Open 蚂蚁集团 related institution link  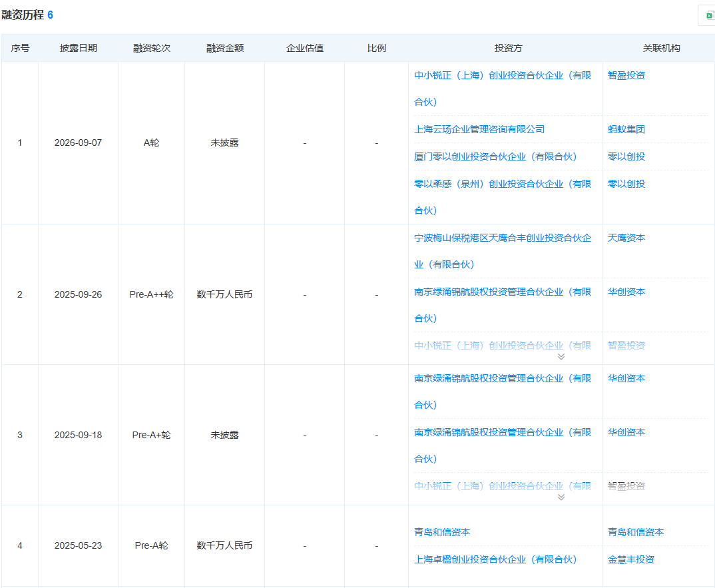626,130
